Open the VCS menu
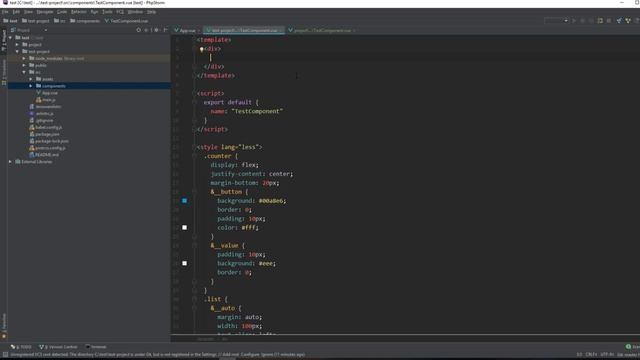This screenshot has width=640, height=360. pyautogui.click(x=120, y=12)
